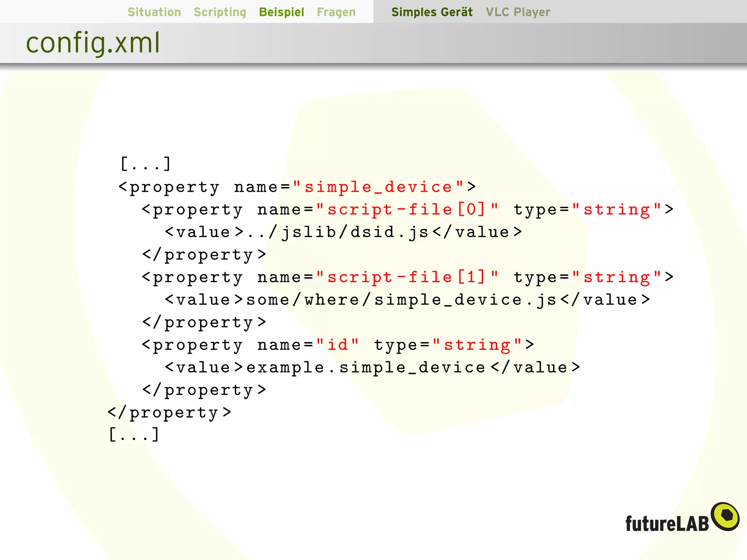The image size is (747, 560).
Task: Click the example.simple_device value line
Action: click(x=372, y=367)
